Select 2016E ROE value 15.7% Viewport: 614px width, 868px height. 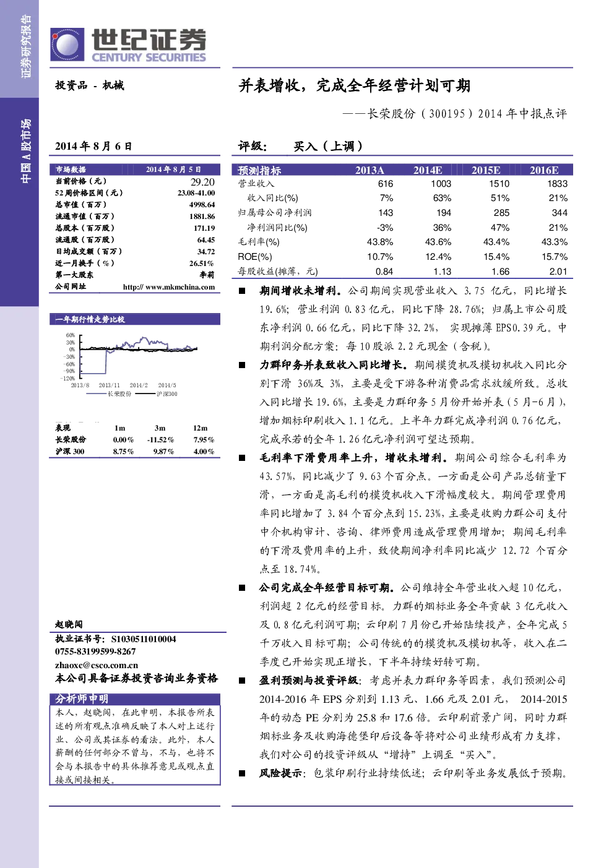click(x=555, y=257)
